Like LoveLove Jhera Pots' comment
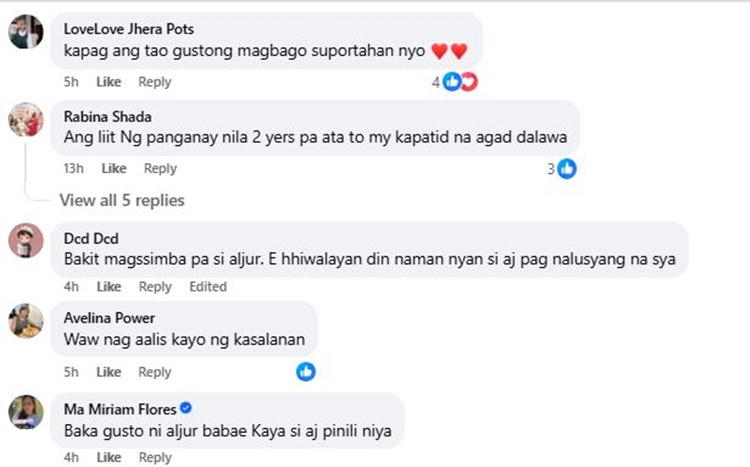The width and height of the screenshot is (750, 467). click(x=108, y=82)
